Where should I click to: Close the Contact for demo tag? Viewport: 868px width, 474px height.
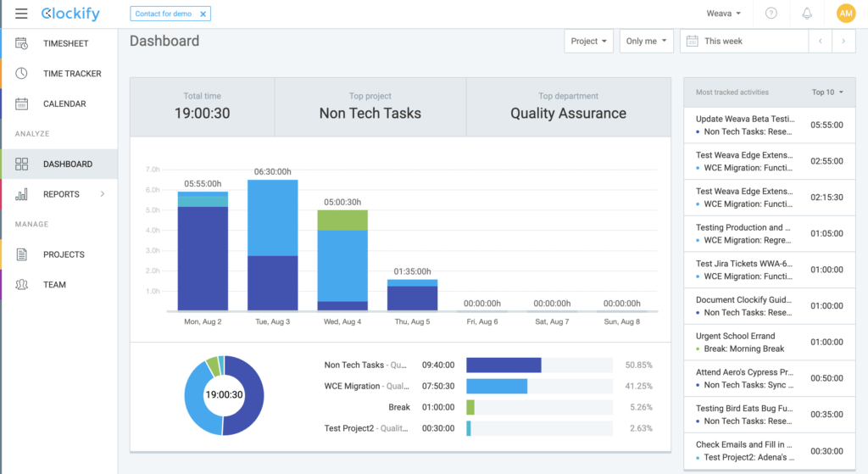tap(203, 14)
